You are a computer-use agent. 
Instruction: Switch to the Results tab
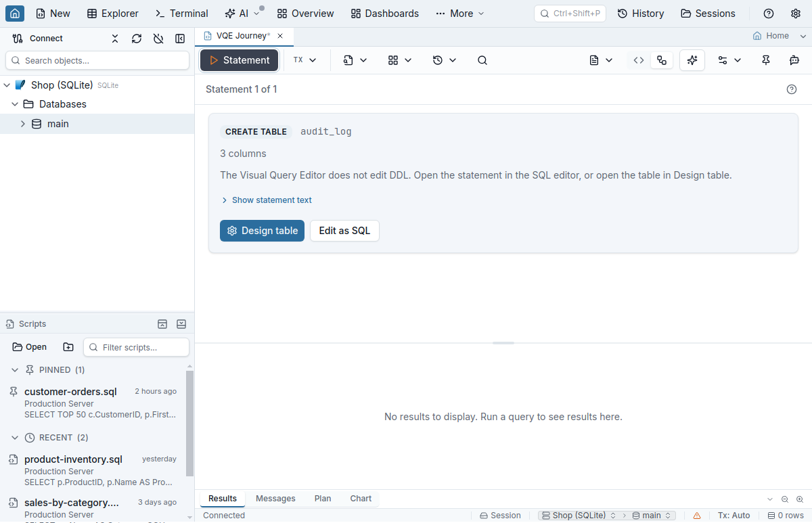[223, 499]
